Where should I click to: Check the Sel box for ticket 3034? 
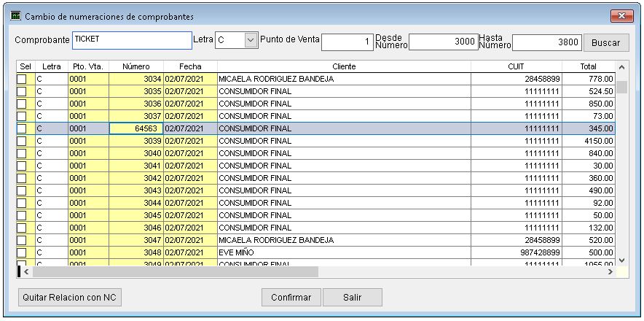click(22, 79)
